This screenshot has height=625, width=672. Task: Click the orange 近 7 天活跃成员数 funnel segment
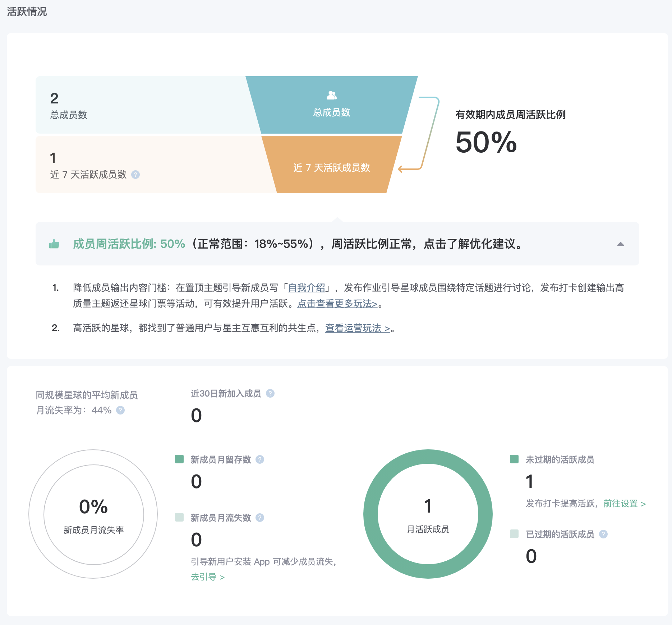click(332, 165)
